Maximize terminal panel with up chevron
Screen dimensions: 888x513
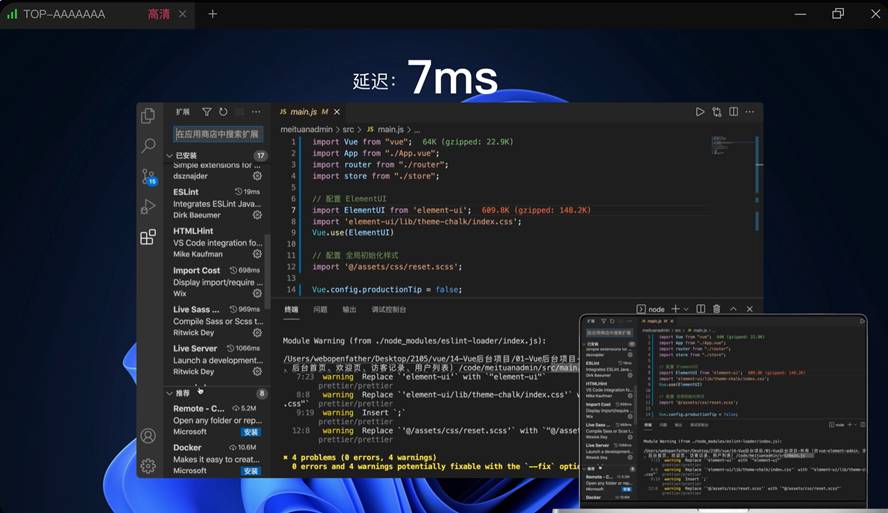click(733, 309)
